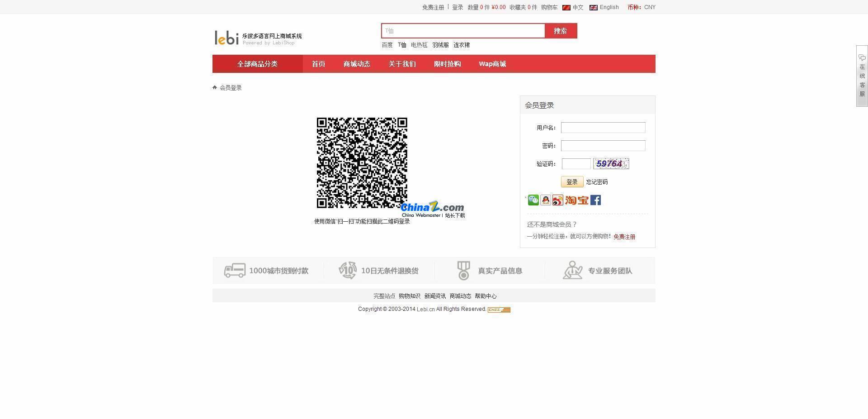The image size is (868, 419).
Task: Click the lebi logo
Action: (x=226, y=38)
